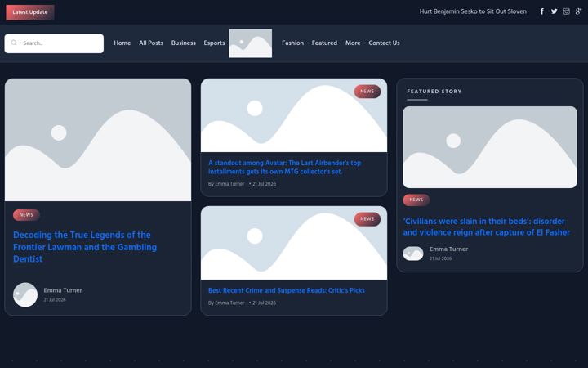Click By Emma Turner under Avatar article
588x368 pixels.
coord(226,184)
